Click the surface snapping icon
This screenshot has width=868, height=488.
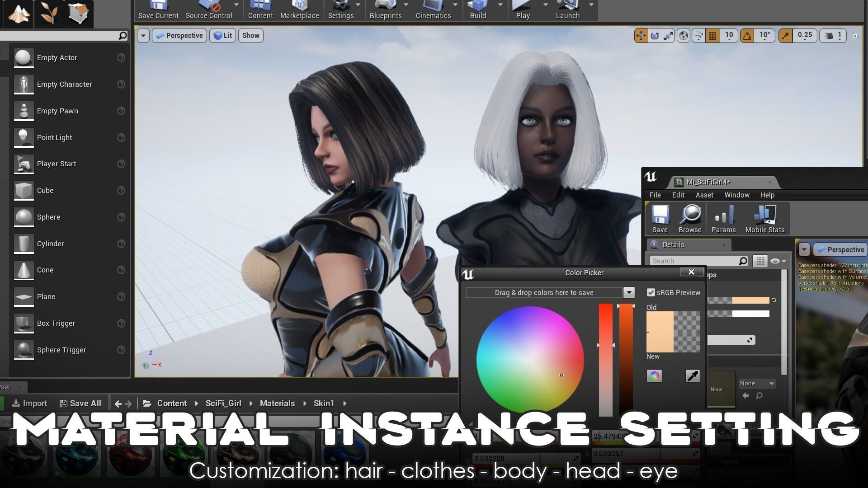point(699,36)
